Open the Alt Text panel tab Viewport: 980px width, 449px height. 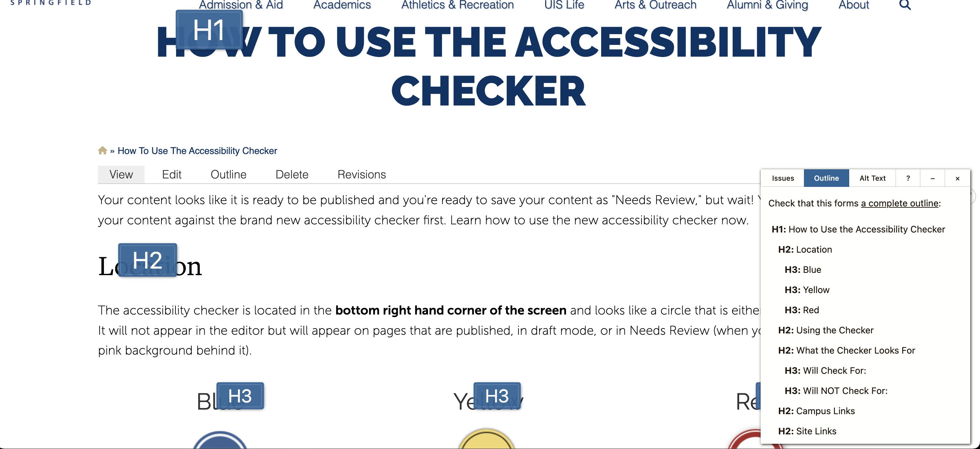871,178
